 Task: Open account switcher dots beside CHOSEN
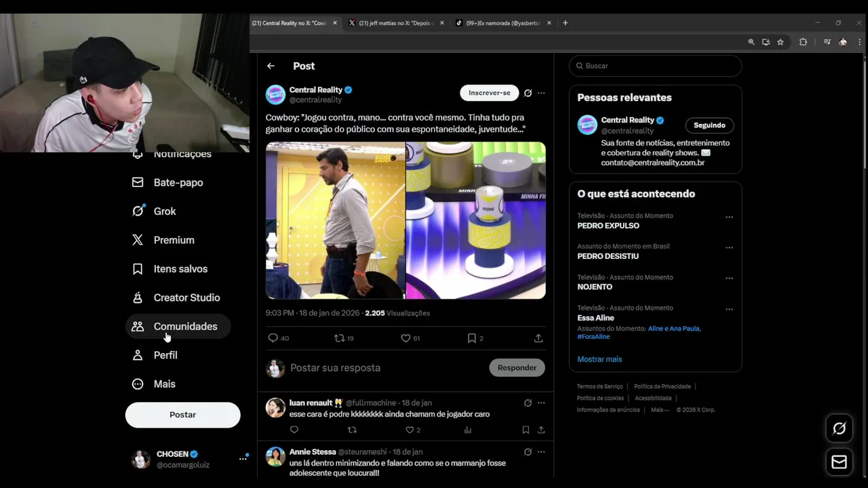click(243, 459)
